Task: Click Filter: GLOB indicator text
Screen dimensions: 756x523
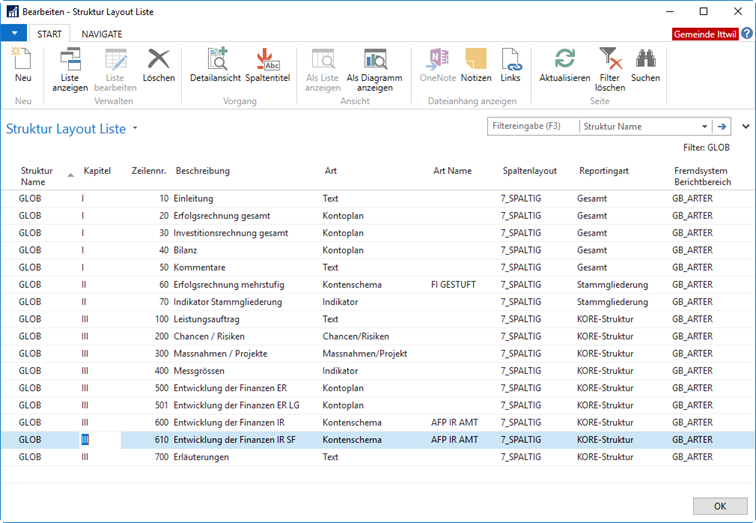Action: click(x=706, y=148)
